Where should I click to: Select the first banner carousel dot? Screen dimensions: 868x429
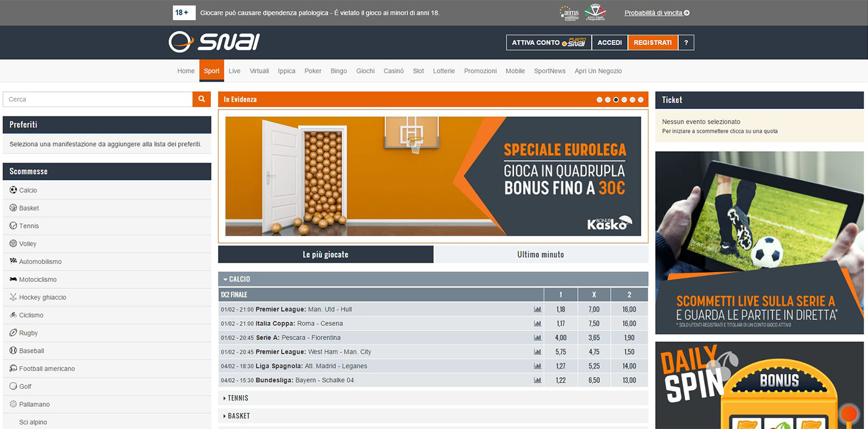pyautogui.click(x=600, y=99)
